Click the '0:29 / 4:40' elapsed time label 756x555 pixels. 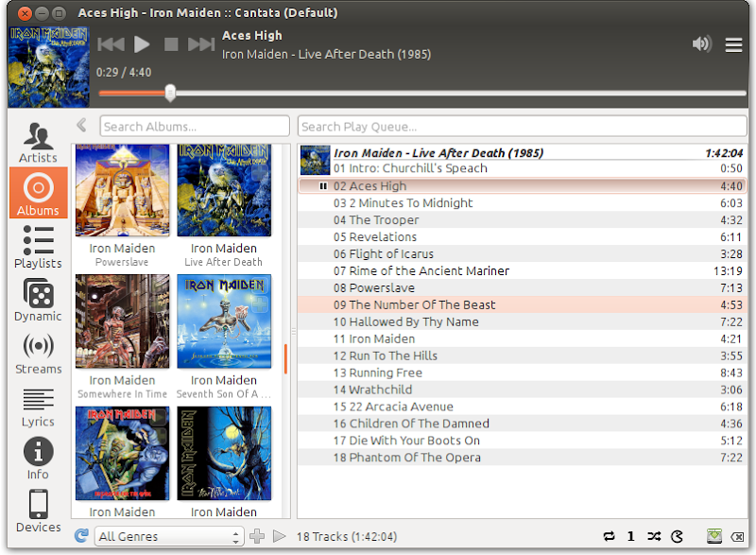pos(124,72)
